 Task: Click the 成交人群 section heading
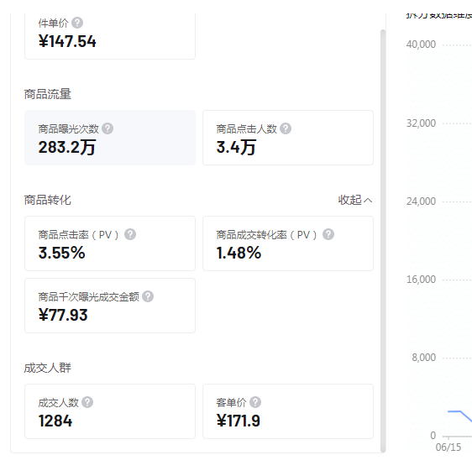click(48, 368)
